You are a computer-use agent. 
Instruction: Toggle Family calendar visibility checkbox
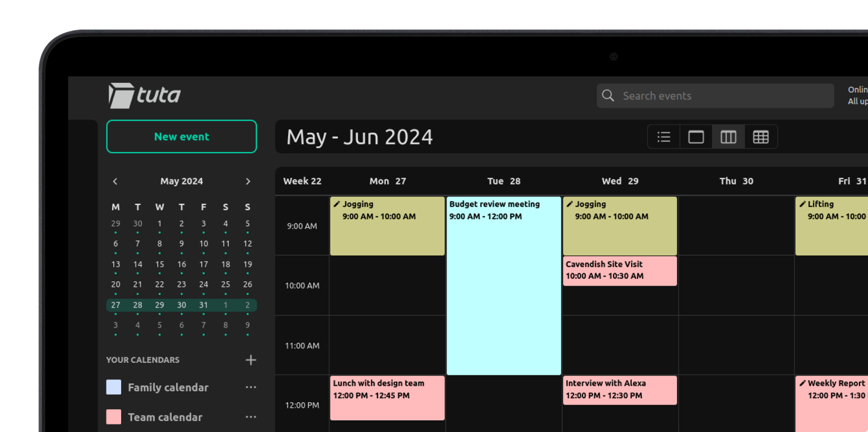pos(114,387)
